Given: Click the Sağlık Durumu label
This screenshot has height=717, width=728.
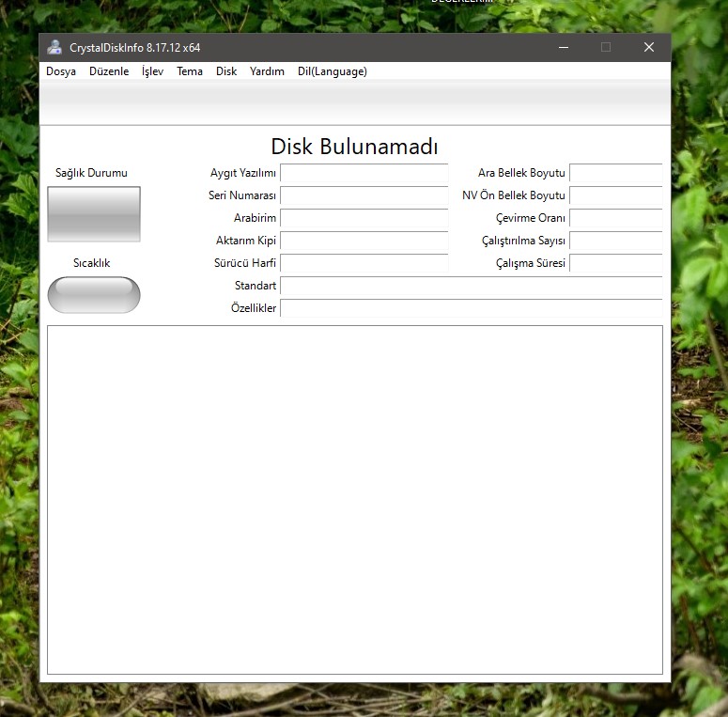Looking at the screenshot, I should 91,173.
